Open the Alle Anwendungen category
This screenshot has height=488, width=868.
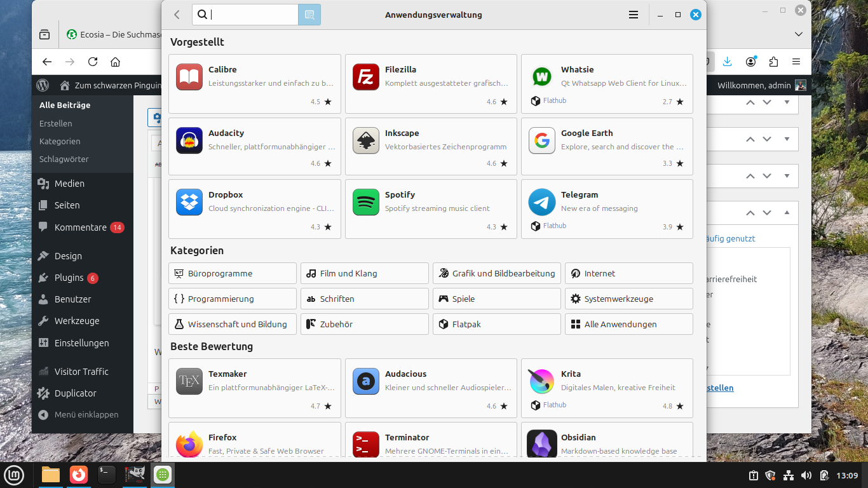point(629,324)
